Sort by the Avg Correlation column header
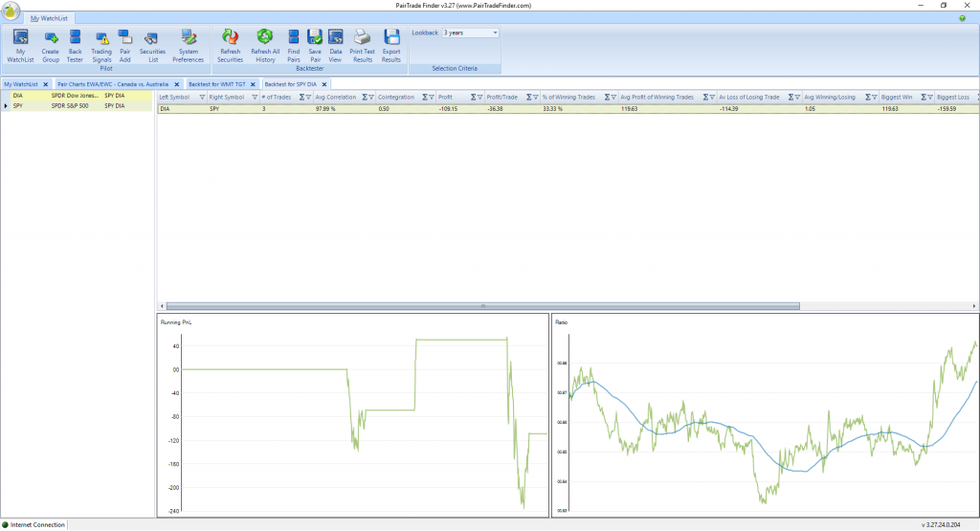980x531 pixels. pyautogui.click(x=334, y=97)
